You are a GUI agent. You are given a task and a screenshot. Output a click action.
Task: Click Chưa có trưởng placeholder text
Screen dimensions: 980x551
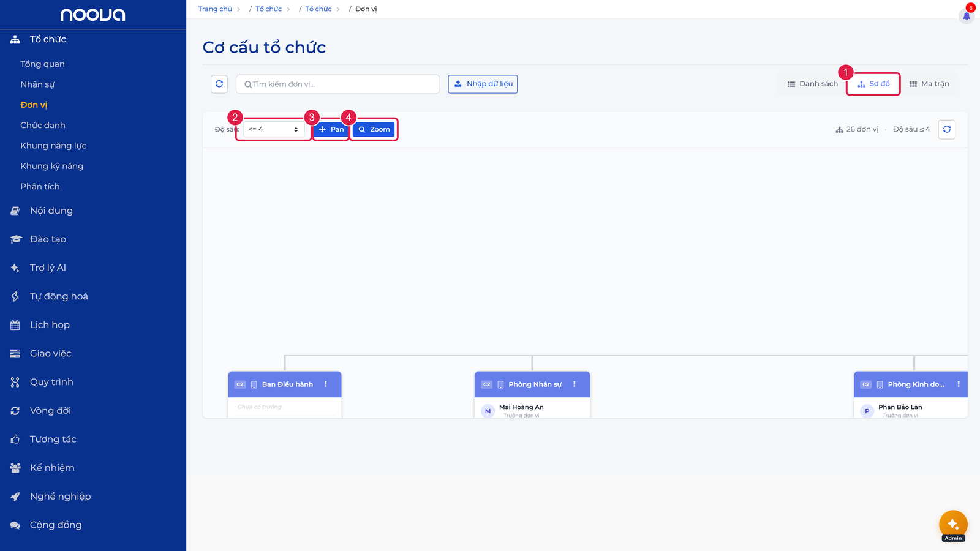pyautogui.click(x=260, y=407)
